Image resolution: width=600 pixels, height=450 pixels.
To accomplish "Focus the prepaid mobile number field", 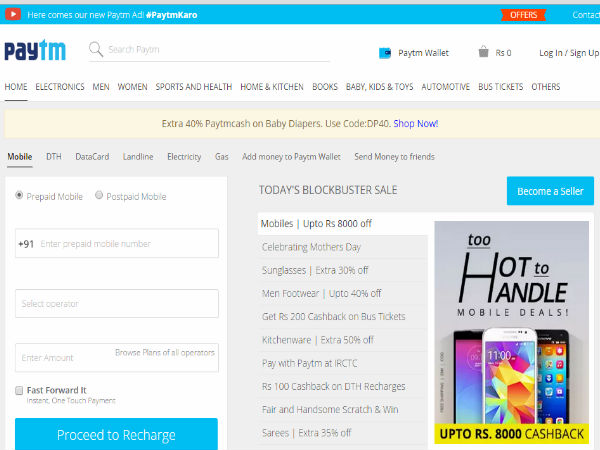I will pos(125,244).
